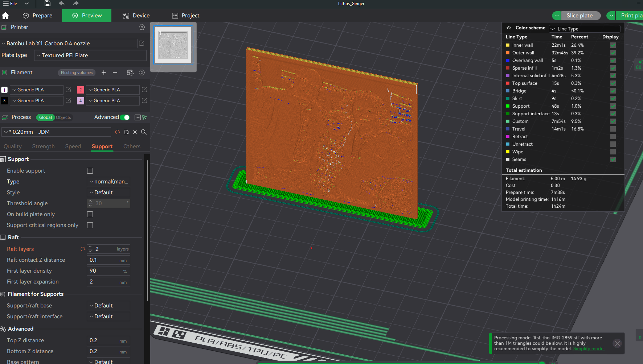Click the Redo arrow in the top toolbar
The height and width of the screenshot is (364, 643).
[75, 3]
